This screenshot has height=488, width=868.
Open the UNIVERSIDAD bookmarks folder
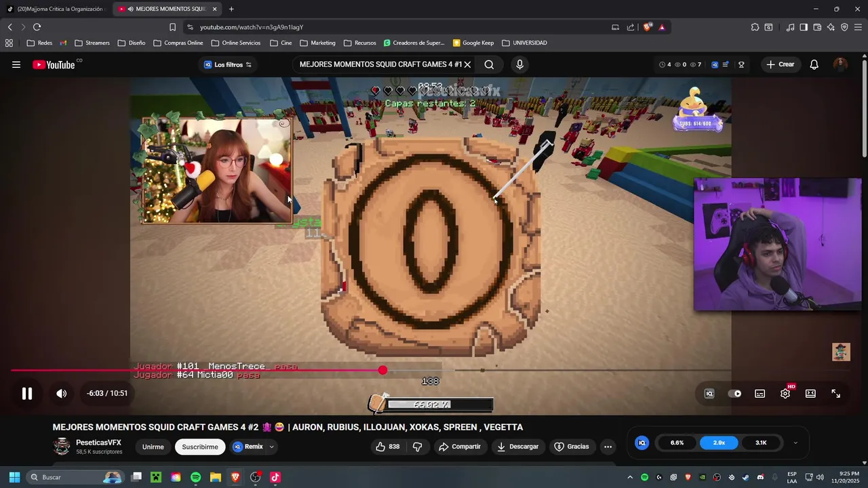tap(524, 43)
